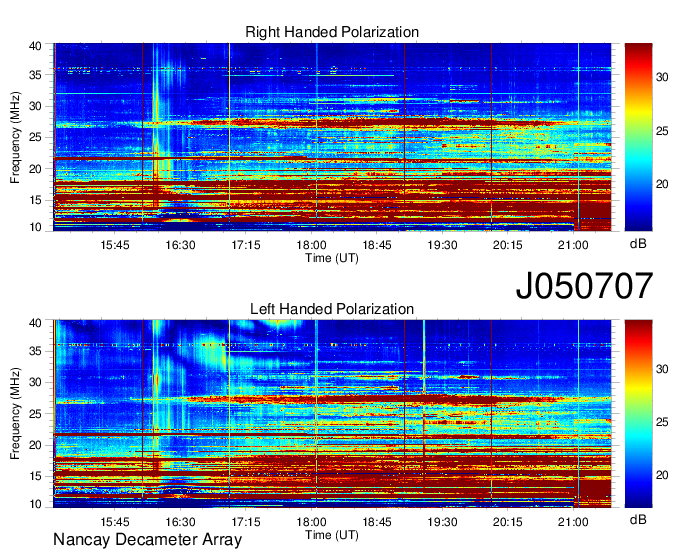Click the 30 dB tick on Left Handed colorbar

click(x=662, y=369)
